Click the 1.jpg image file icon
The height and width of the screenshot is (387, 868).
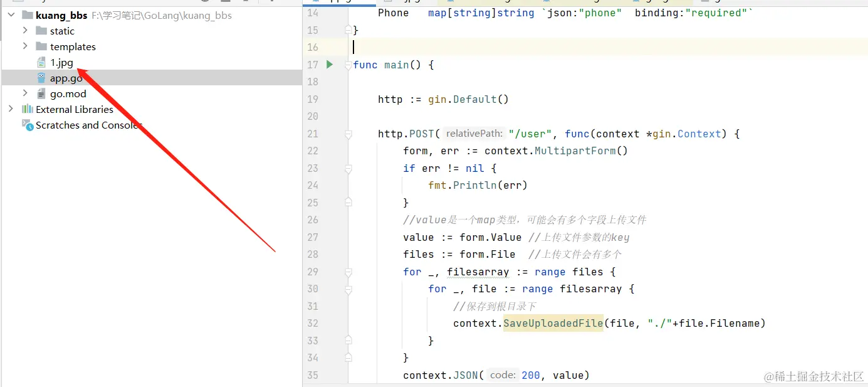[x=41, y=62]
